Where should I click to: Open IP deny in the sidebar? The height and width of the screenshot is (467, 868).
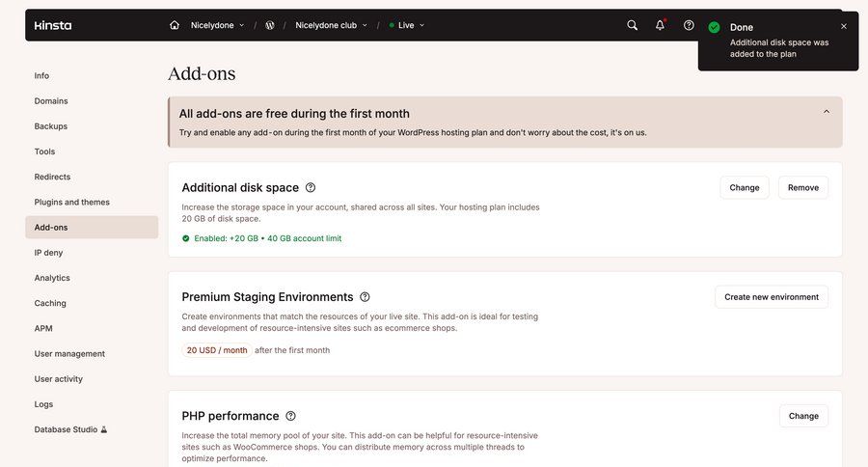92,253
